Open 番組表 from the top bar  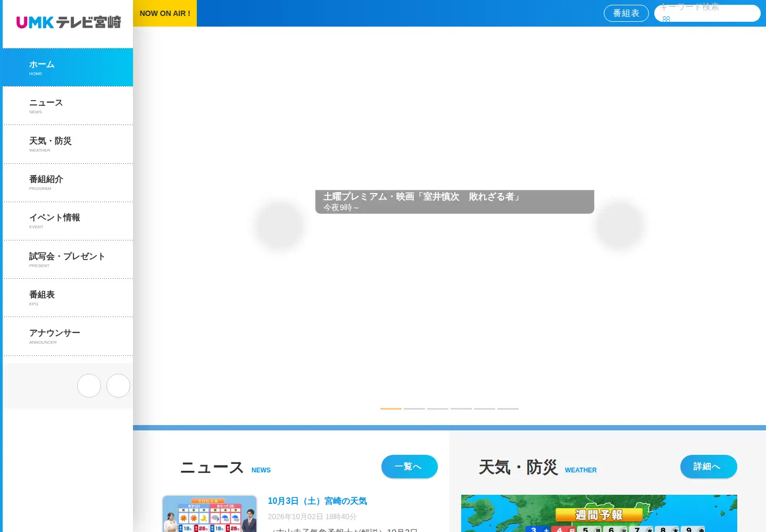626,13
